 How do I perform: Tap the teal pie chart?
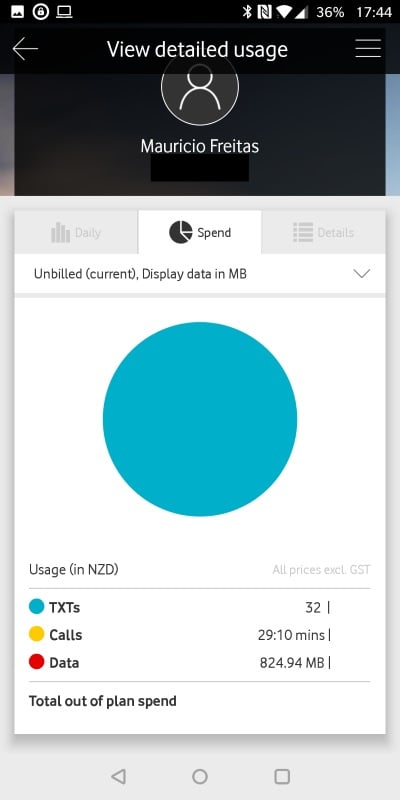click(x=200, y=419)
